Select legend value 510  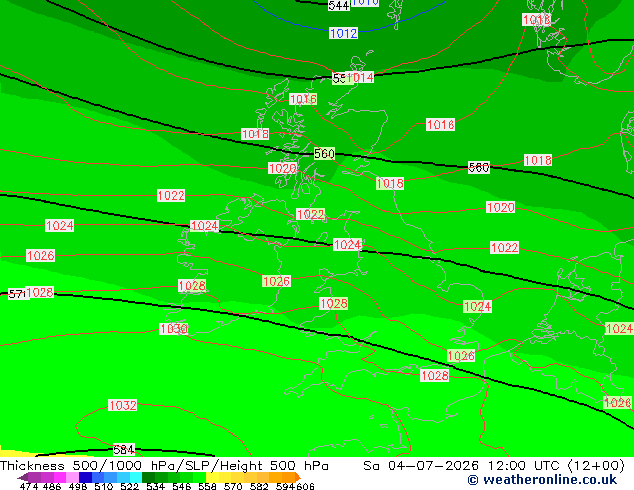click(104, 486)
